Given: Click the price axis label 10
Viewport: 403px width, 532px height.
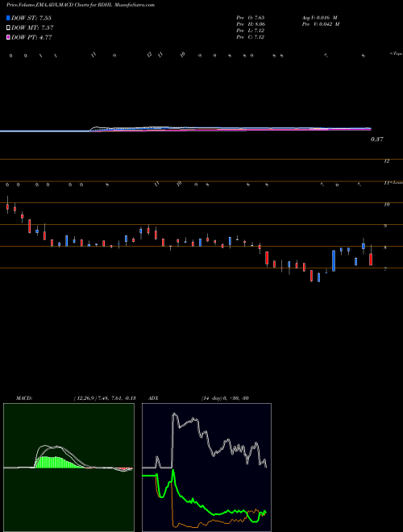Looking at the screenshot, I should (387, 205).
